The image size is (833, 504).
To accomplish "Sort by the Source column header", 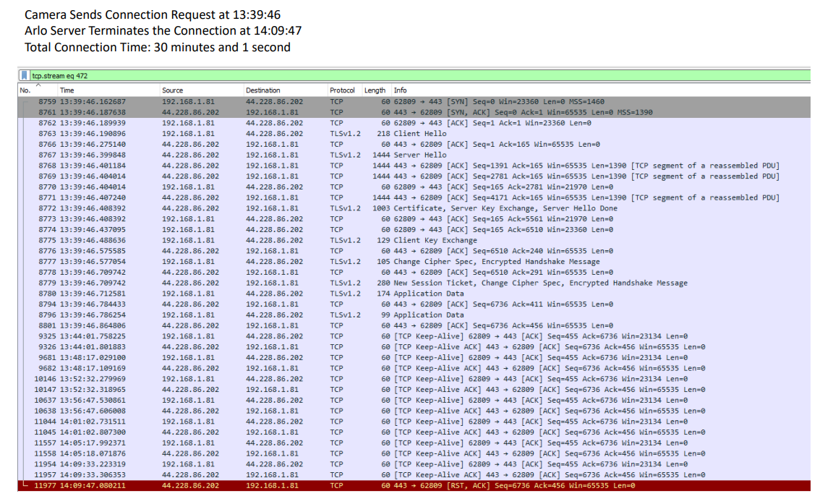I will (x=173, y=90).
